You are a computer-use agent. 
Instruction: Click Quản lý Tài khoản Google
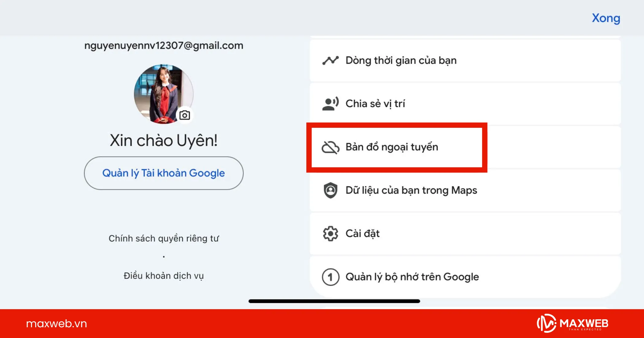163,173
